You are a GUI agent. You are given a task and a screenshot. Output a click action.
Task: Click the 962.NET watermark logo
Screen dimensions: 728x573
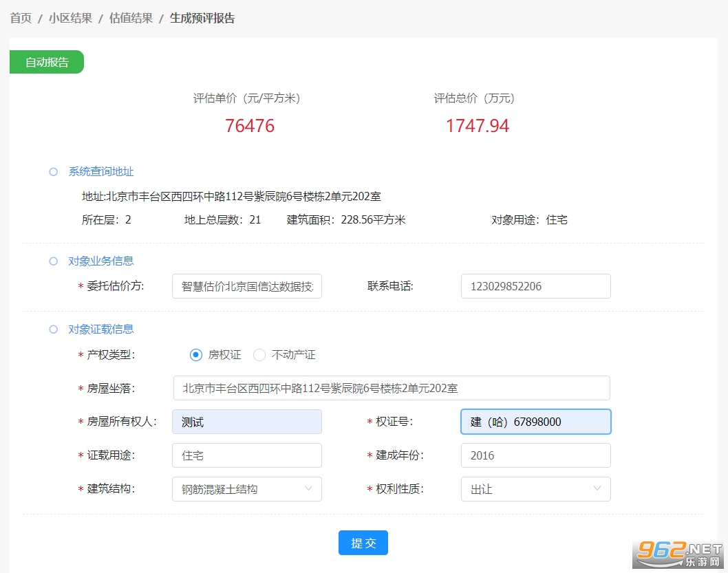pos(679,553)
